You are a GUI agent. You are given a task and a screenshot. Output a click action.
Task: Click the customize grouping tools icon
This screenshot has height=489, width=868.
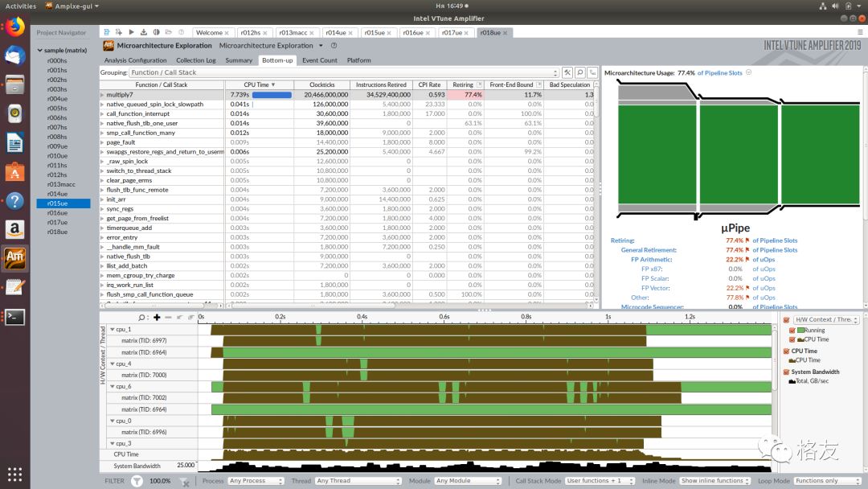click(x=567, y=72)
